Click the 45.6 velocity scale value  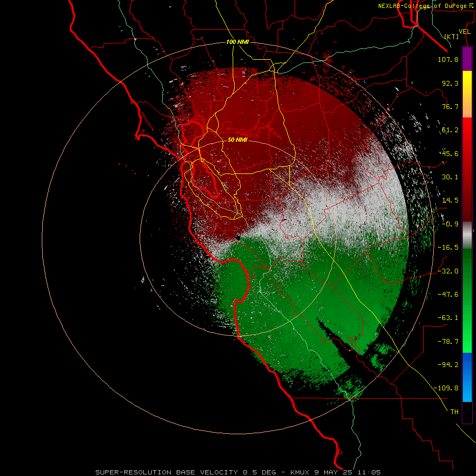coord(450,153)
